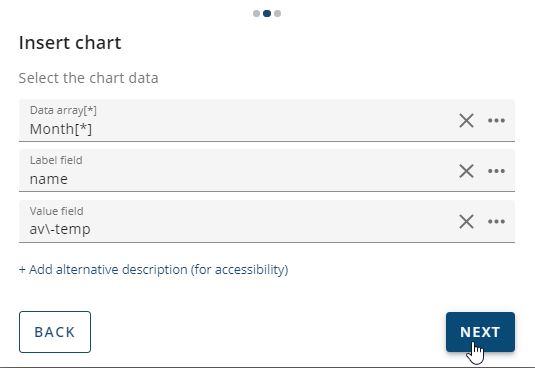Click the Data array[*] caption text
Image resolution: width=535 pixels, height=368 pixels.
pos(63,110)
